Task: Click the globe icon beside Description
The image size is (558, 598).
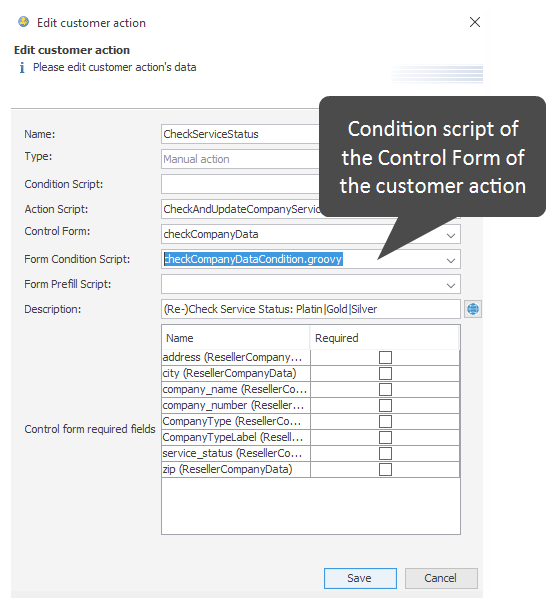Action: [x=473, y=309]
